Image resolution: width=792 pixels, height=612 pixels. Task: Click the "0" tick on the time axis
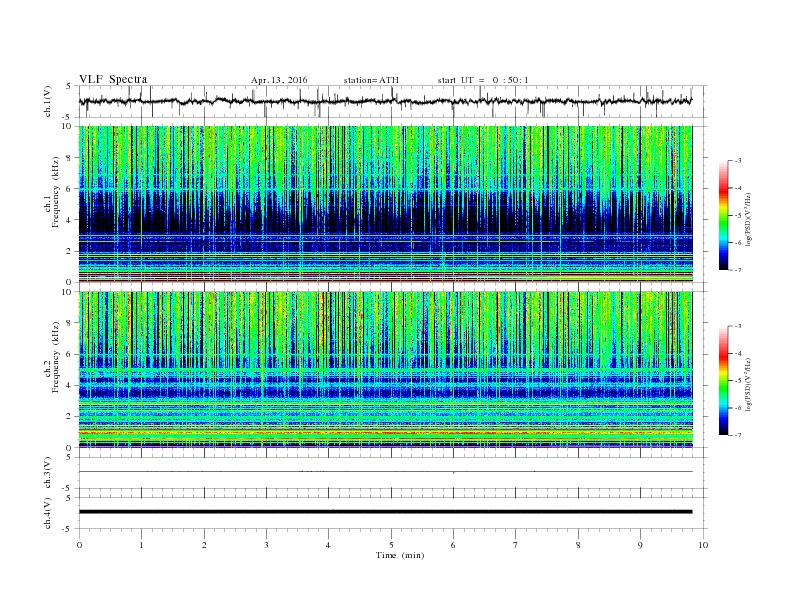pos(79,545)
